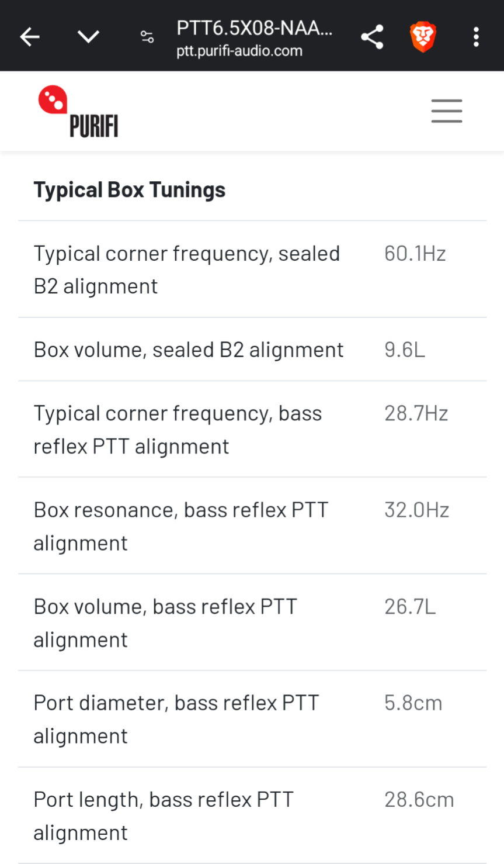This screenshot has width=504, height=864.
Task: Select the 32.0Hz box resonance value
Action: 417,510
